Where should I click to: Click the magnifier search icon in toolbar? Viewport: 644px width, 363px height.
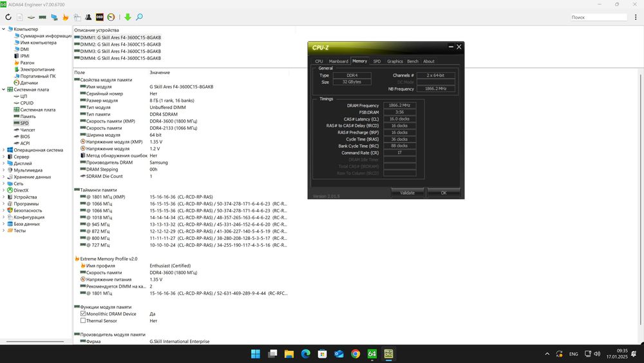coord(139,17)
